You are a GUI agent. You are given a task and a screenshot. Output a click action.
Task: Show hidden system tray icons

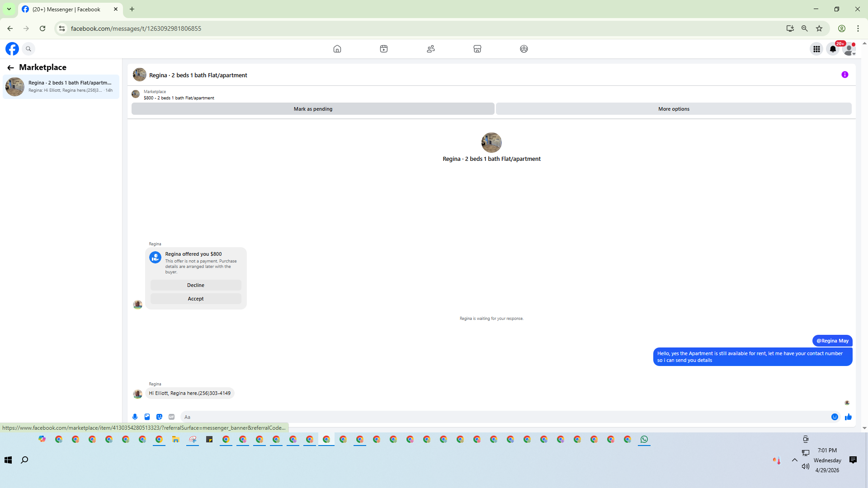[x=794, y=460]
